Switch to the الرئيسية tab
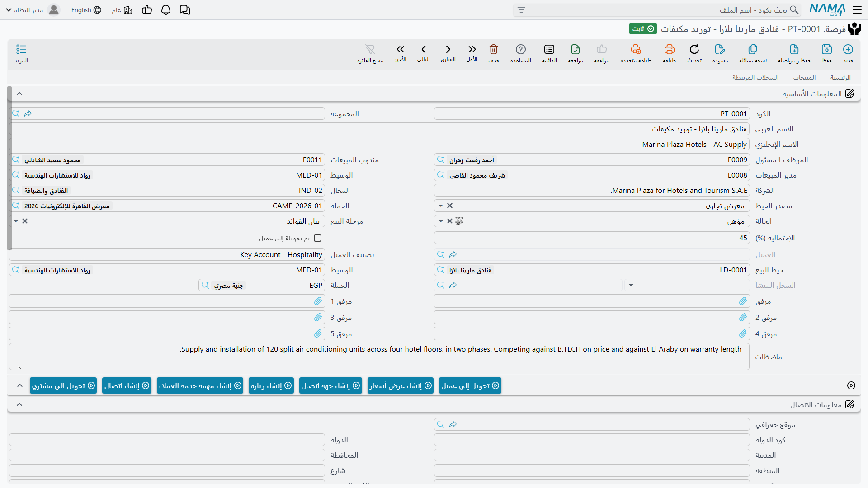The height and width of the screenshot is (488, 868). pyautogui.click(x=840, y=77)
